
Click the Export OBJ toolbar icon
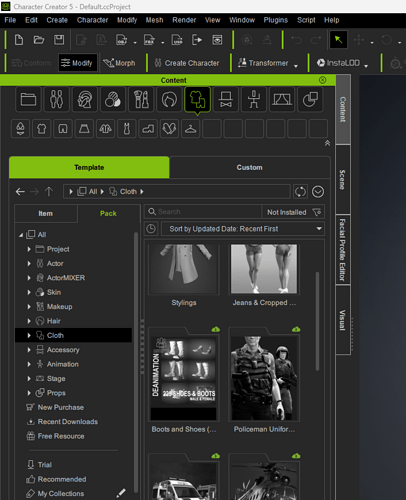[x=122, y=40]
